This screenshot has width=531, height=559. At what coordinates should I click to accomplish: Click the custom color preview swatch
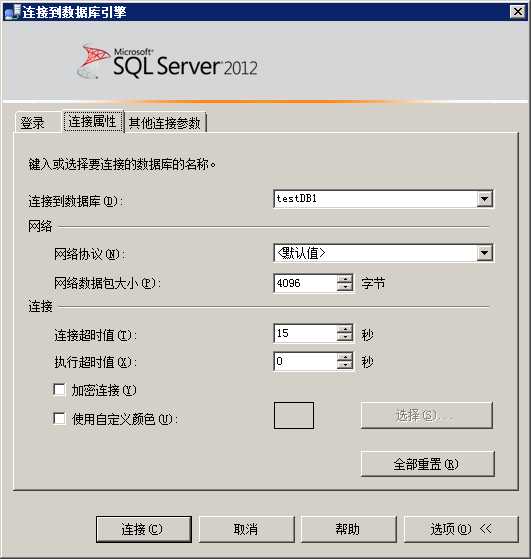tap(294, 415)
